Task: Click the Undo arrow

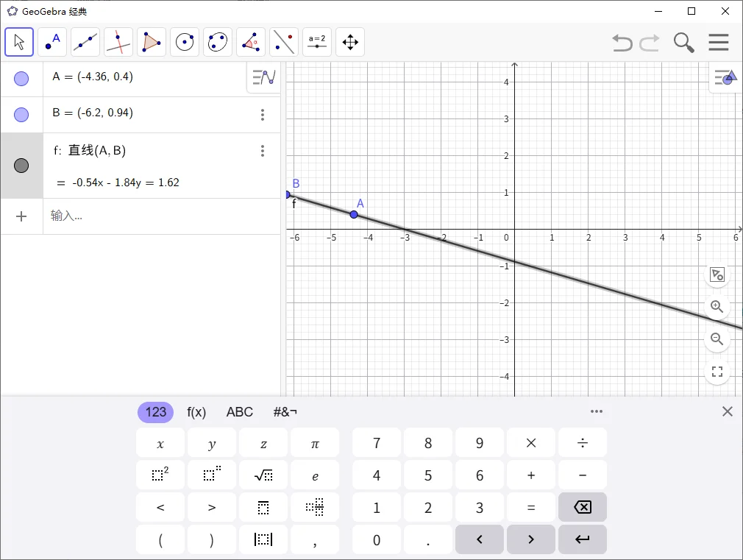Action: coord(622,42)
